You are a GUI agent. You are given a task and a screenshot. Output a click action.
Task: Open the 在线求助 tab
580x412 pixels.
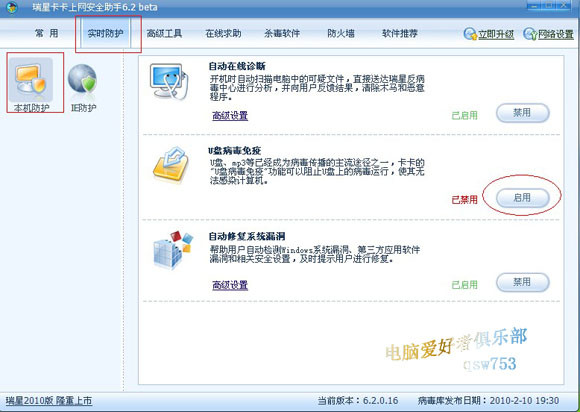(223, 33)
